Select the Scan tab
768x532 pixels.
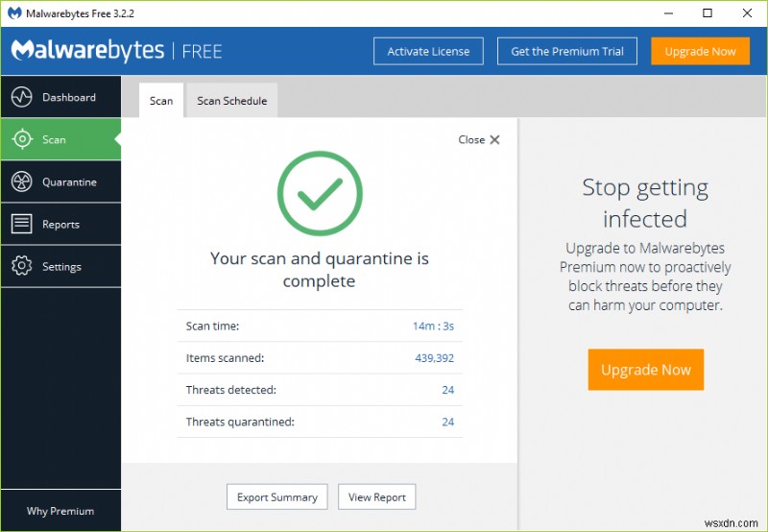(x=161, y=101)
